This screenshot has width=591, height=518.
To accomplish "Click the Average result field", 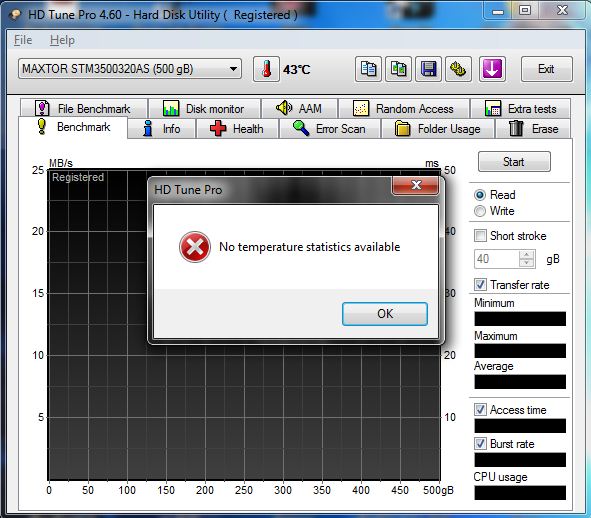I will point(520,382).
